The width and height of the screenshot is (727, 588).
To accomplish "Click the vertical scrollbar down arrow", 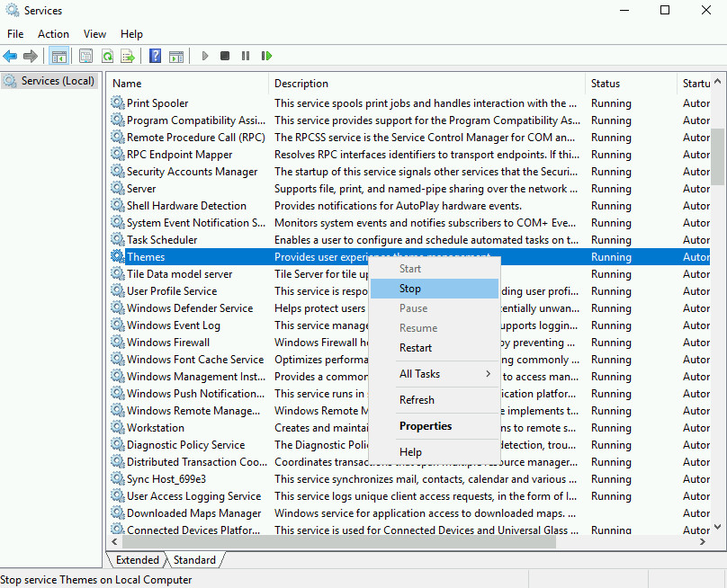I will (x=718, y=527).
